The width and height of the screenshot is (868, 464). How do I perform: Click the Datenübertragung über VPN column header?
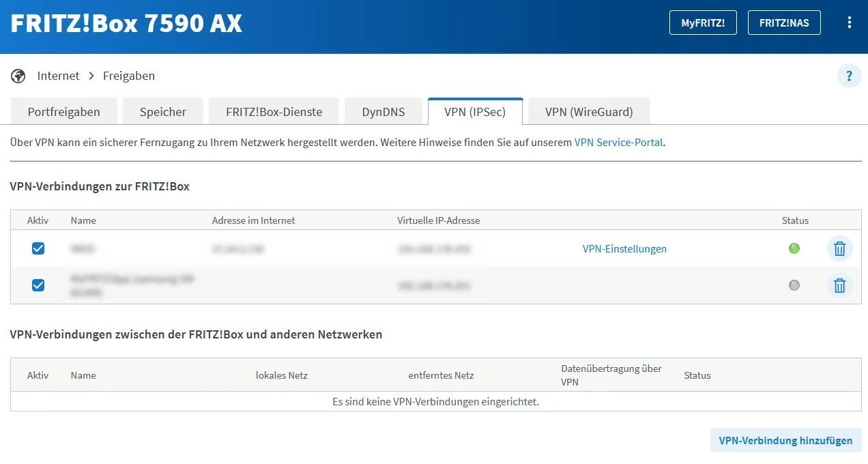[x=611, y=375]
